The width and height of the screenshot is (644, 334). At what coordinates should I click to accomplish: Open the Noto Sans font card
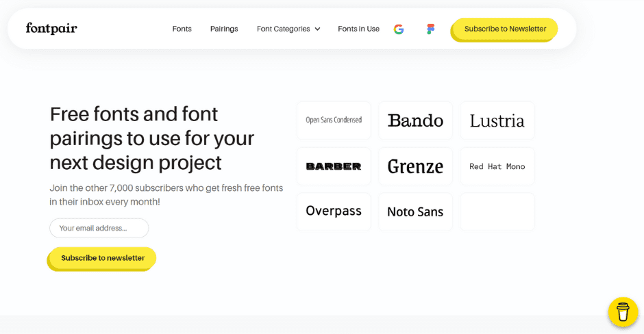(x=415, y=211)
